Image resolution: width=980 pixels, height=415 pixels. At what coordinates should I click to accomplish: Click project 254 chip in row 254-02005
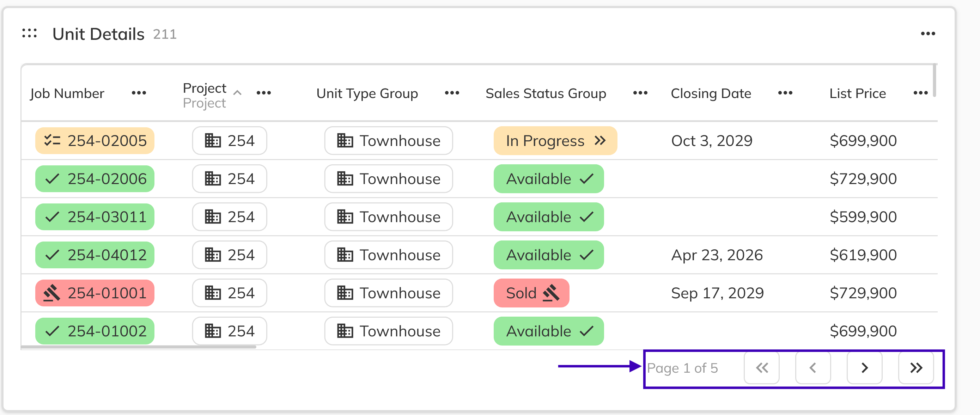pyautogui.click(x=230, y=141)
